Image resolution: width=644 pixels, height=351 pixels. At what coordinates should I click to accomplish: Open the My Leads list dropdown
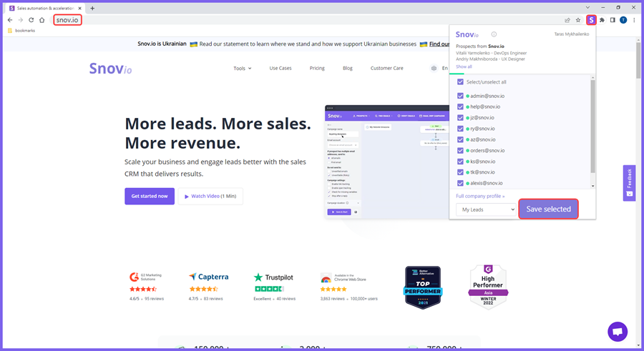486,209
